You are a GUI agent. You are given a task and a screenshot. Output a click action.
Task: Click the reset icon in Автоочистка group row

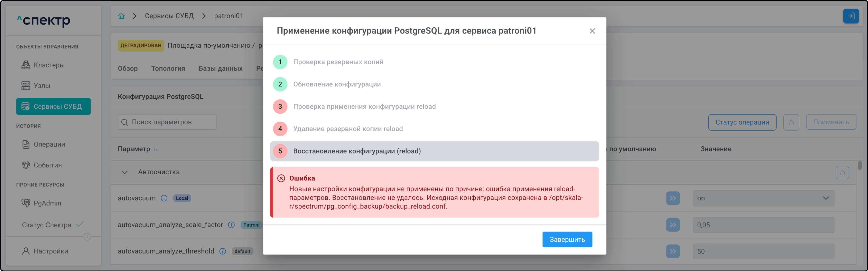click(842, 172)
